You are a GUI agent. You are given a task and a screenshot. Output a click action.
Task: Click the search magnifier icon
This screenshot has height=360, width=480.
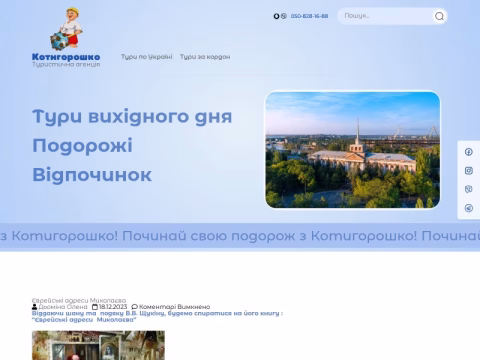[x=439, y=16]
